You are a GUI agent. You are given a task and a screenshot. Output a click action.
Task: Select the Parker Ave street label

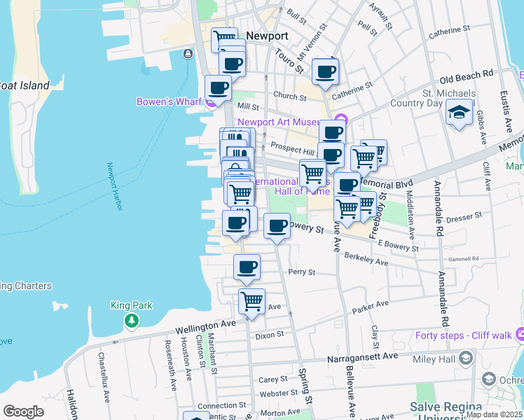[x=371, y=307]
